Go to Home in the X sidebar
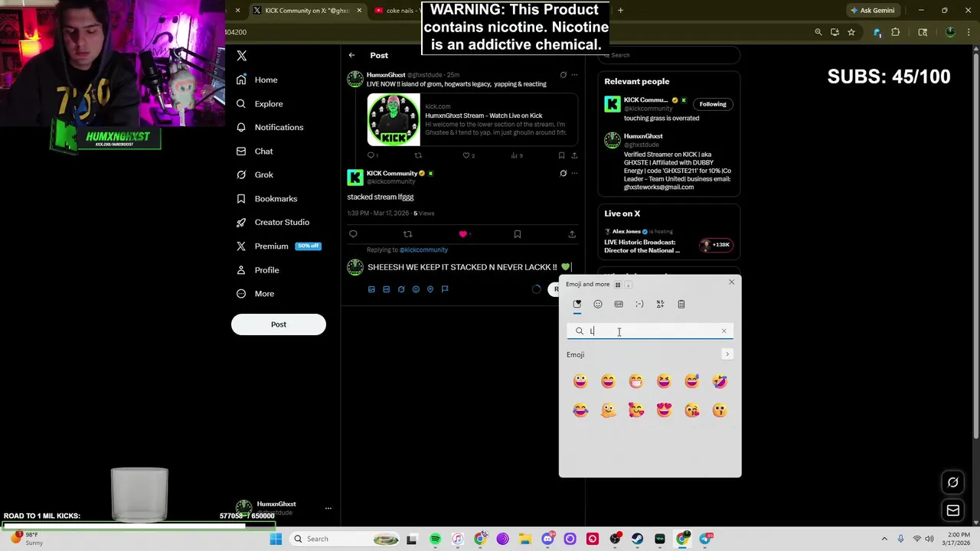980x551 pixels. point(257,80)
